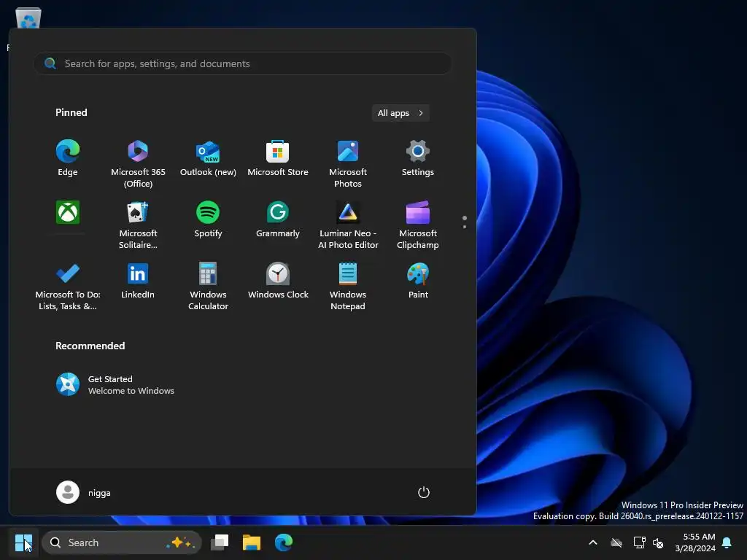This screenshot has height=560, width=747.
Task: Click the muted volume tray icon
Action: pos(658,542)
